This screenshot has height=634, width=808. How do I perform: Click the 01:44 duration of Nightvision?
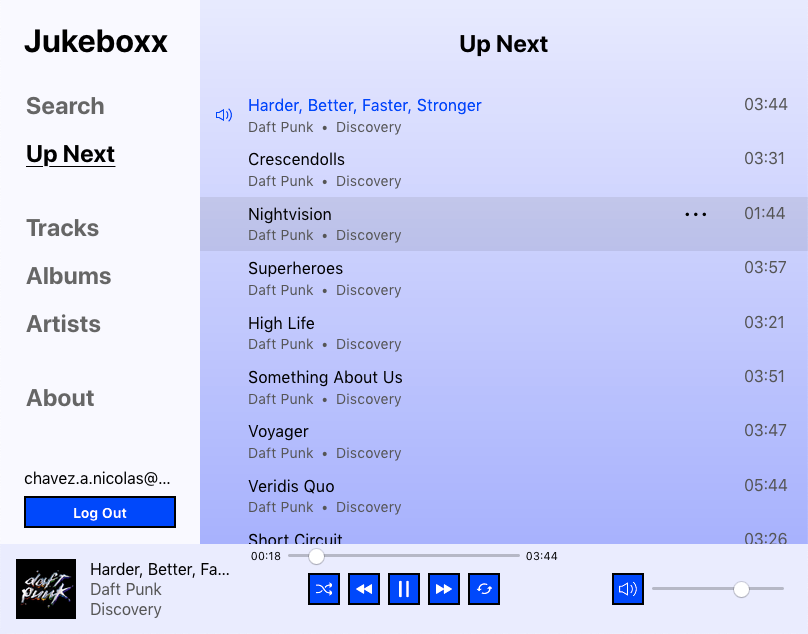pyautogui.click(x=765, y=213)
